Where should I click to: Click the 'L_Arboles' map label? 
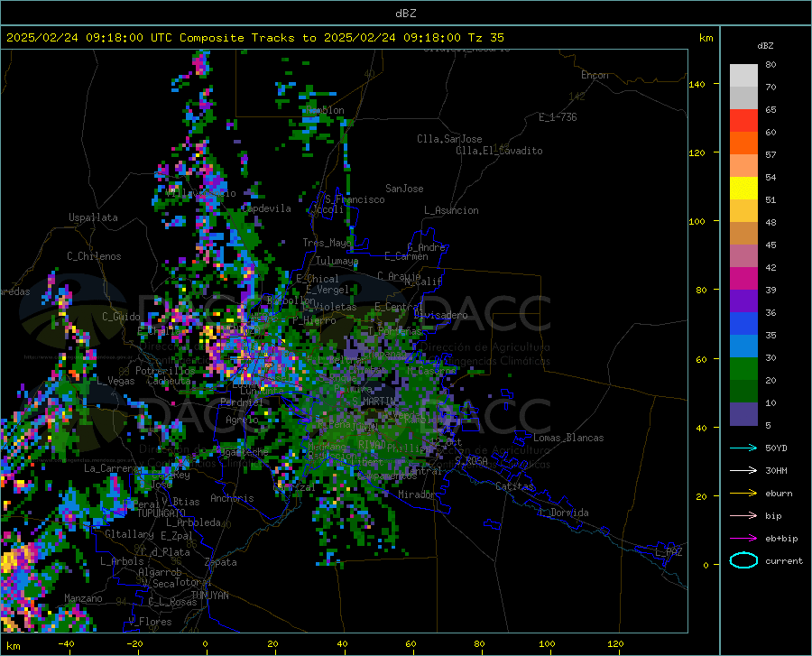122,561
